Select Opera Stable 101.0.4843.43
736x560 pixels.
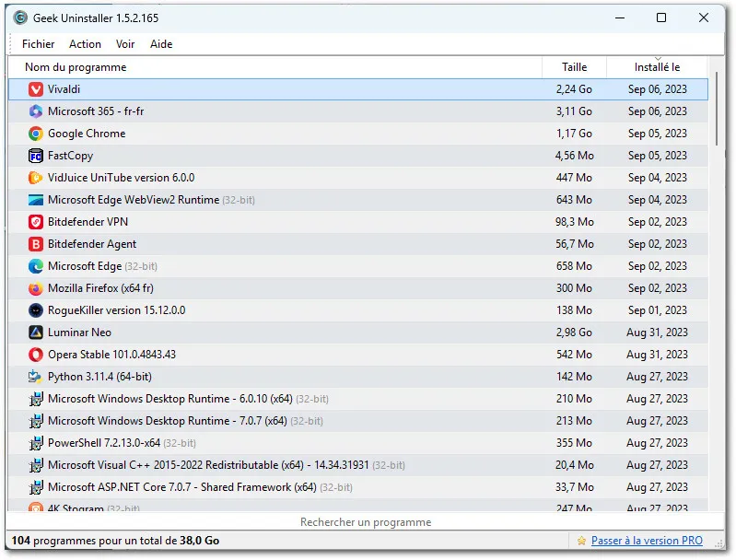[x=111, y=355]
